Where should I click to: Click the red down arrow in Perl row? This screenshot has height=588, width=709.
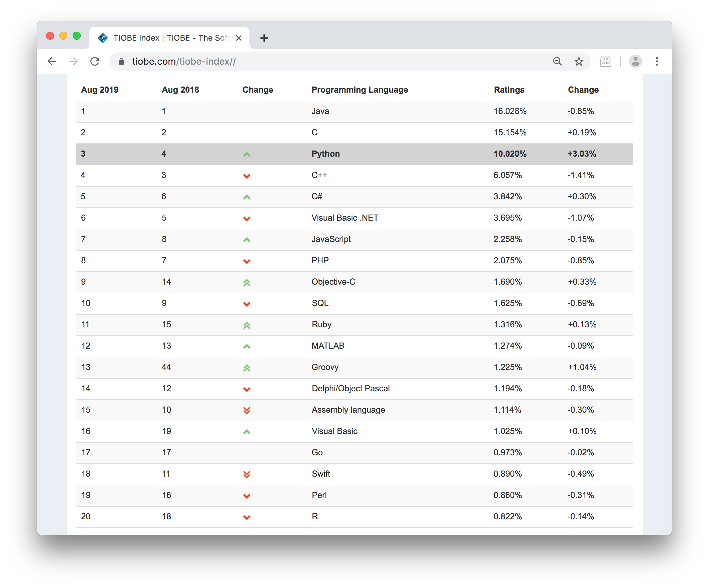coord(247,496)
